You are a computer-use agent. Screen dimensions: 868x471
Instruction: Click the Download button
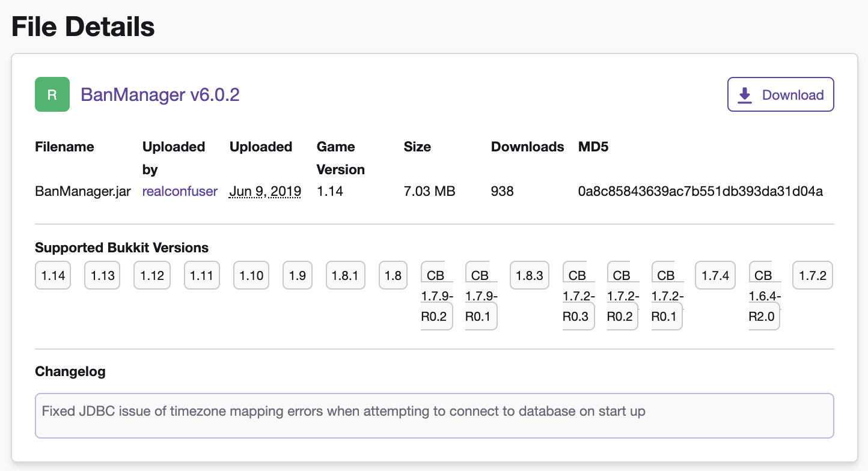(x=780, y=94)
